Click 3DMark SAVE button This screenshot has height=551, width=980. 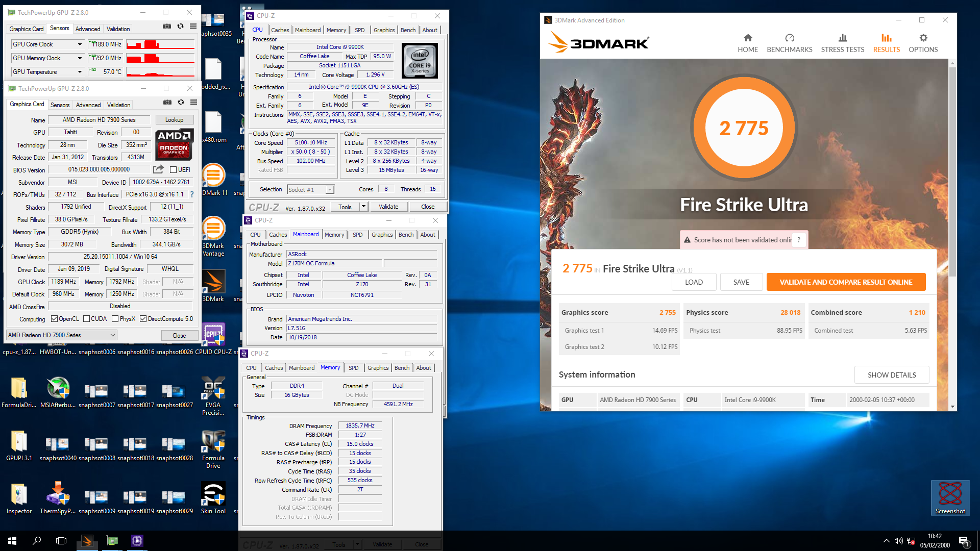(x=741, y=282)
